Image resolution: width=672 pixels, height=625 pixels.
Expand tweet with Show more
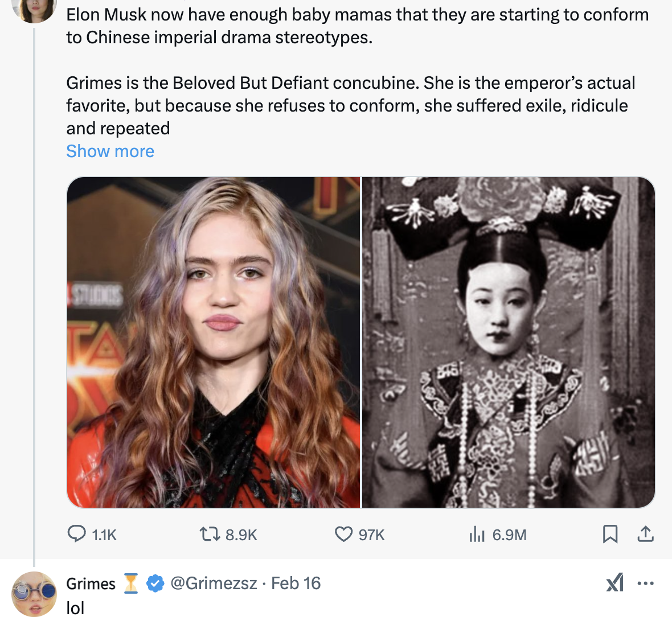pos(110,151)
